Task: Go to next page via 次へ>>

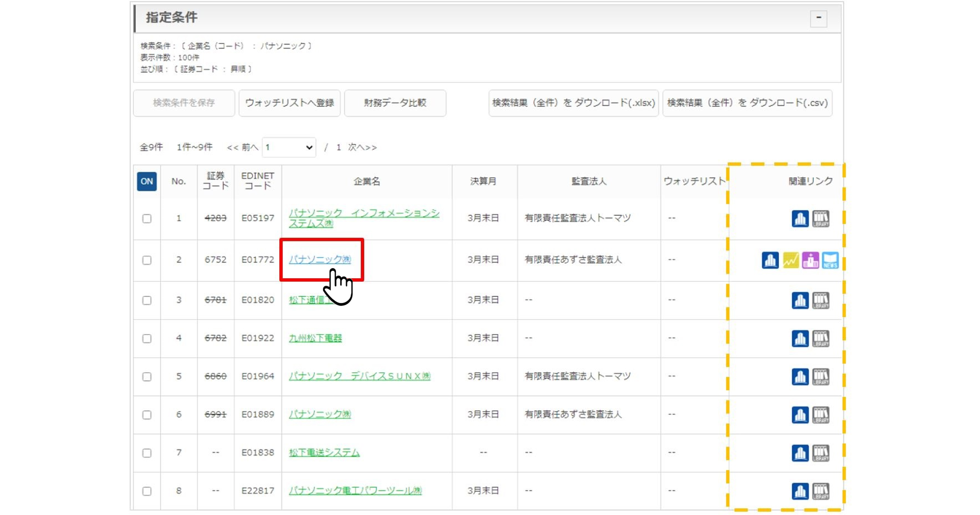Action: tap(362, 147)
